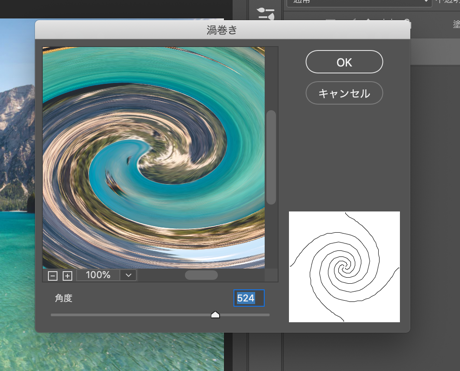Click the 100% zoom value
Screen dimensions: 460x371
point(98,275)
